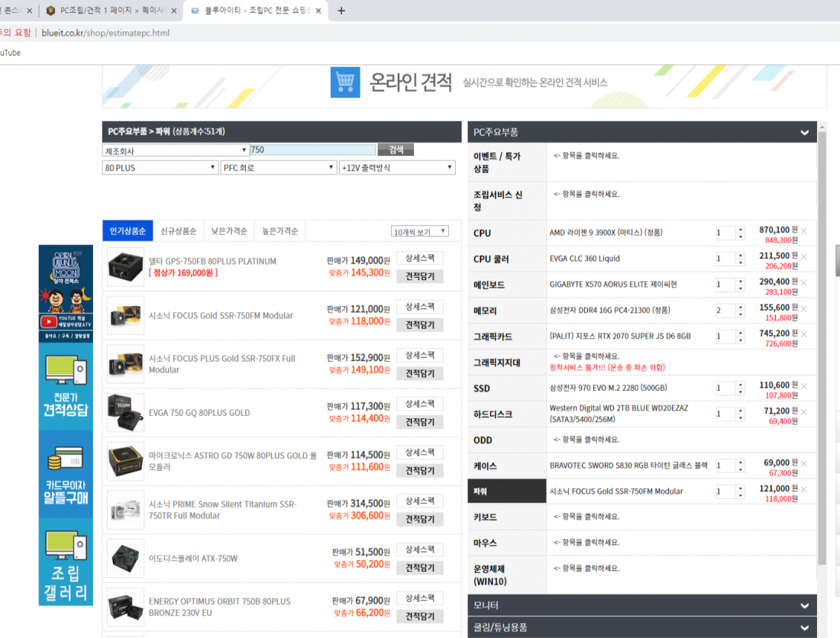Image resolution: width=840 pixels, height=638 pixels.
Task: Open the 전문가 견적상담 side banner
Action: (x=66, y=386)
